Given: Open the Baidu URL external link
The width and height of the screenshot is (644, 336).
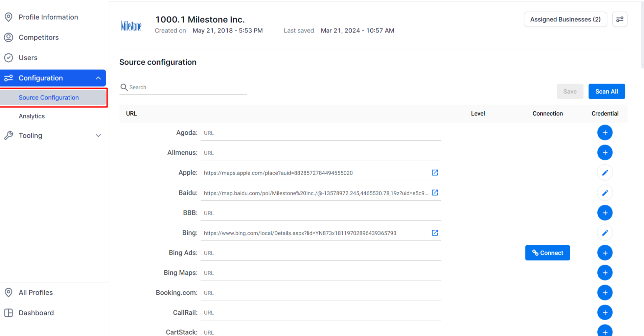Looking at the screenshot, I should 435,193.
